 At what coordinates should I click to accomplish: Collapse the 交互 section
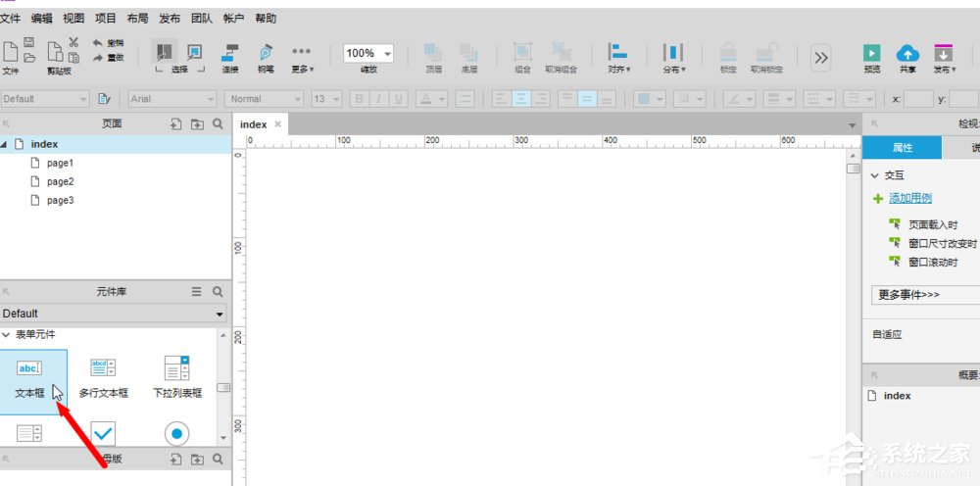875,176
